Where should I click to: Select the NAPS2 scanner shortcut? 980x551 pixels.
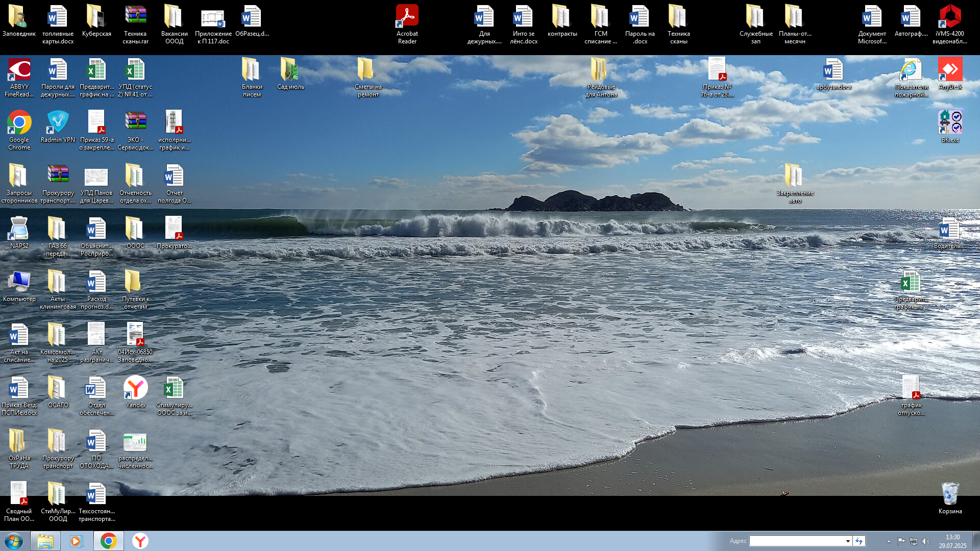click(x=19, y=229)
